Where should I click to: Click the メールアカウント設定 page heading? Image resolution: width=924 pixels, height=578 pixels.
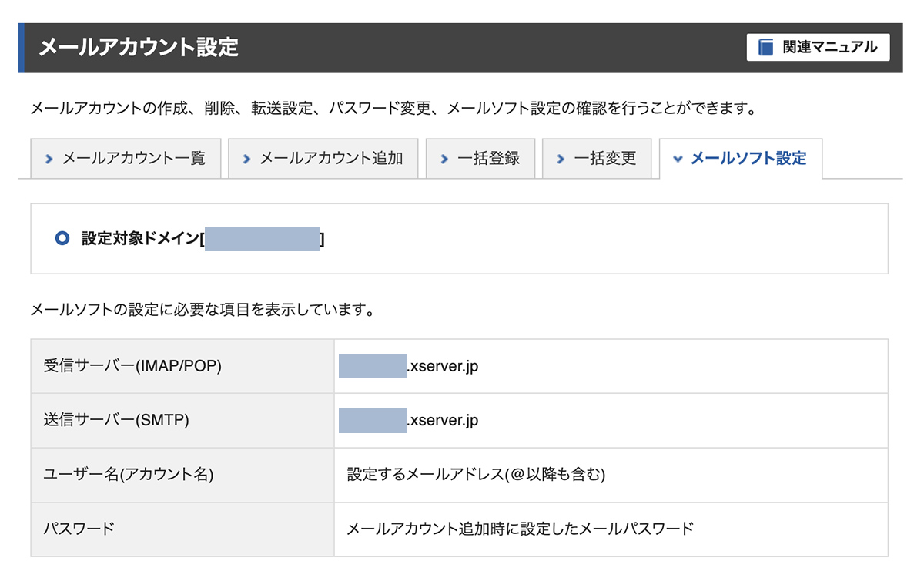[139, 48]
